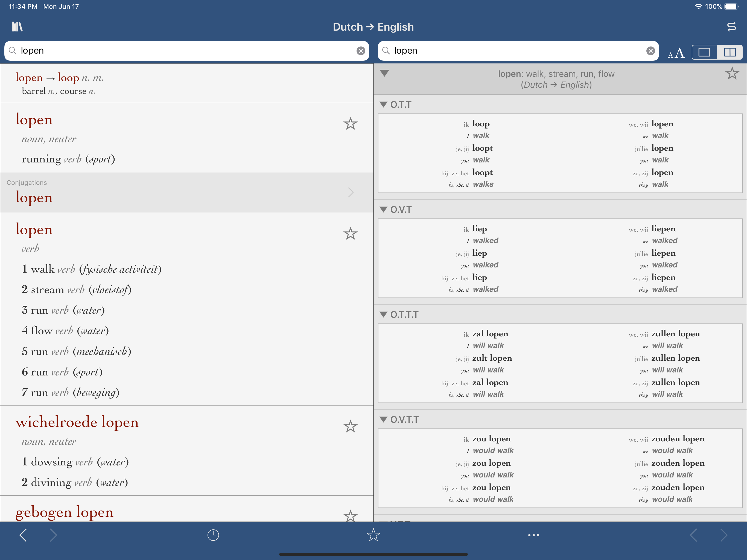
Task: Switch to single pane view
Action: [x=704, y=52]
